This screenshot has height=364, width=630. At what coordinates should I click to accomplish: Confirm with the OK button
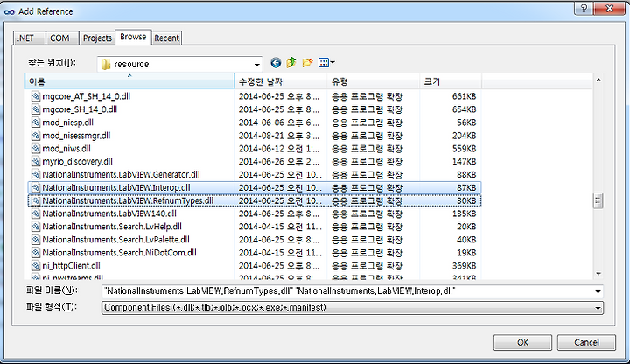pos(522,343)
